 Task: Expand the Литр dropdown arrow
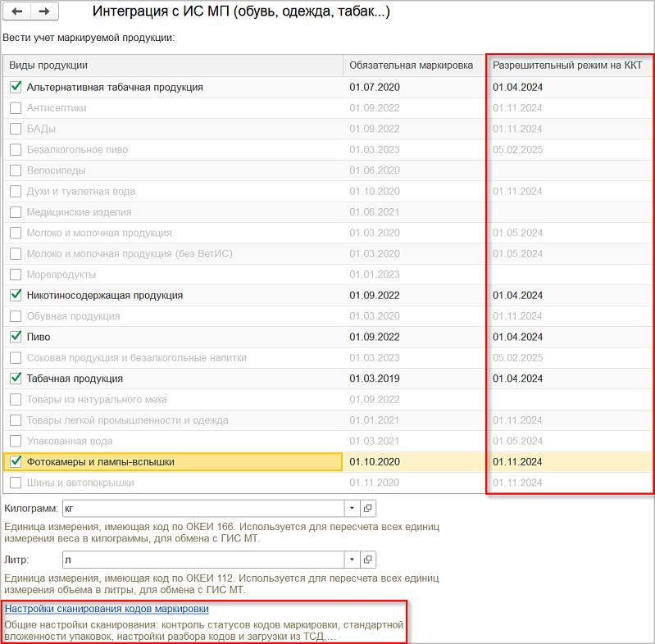tap(352, 560)
